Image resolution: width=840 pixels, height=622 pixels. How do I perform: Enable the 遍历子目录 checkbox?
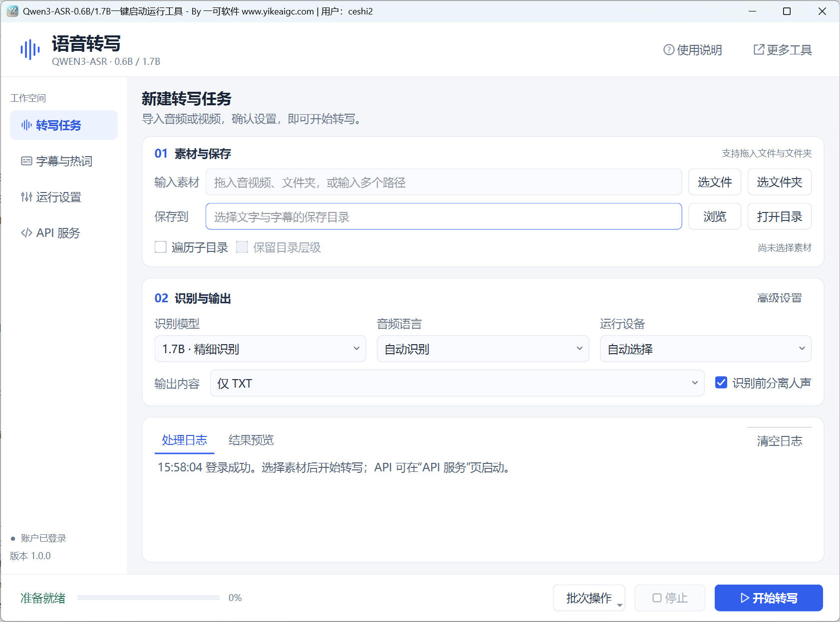point(160,247)
